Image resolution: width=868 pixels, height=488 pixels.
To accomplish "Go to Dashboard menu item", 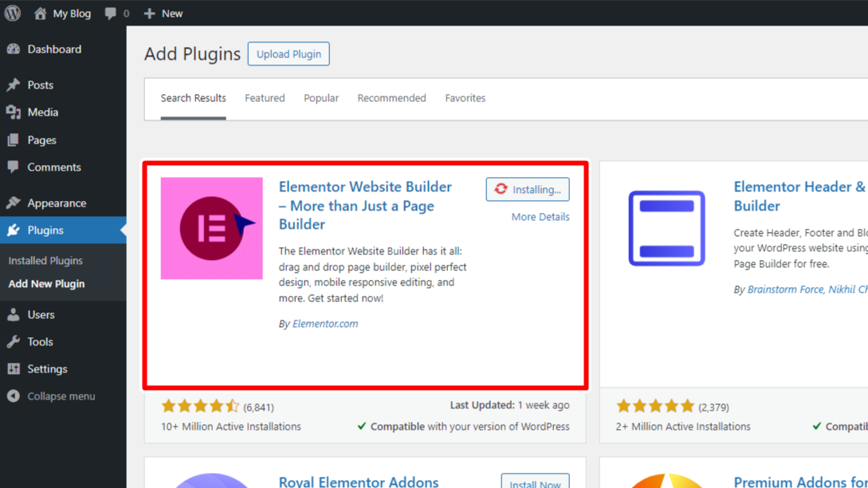I will tap(54, 49).
